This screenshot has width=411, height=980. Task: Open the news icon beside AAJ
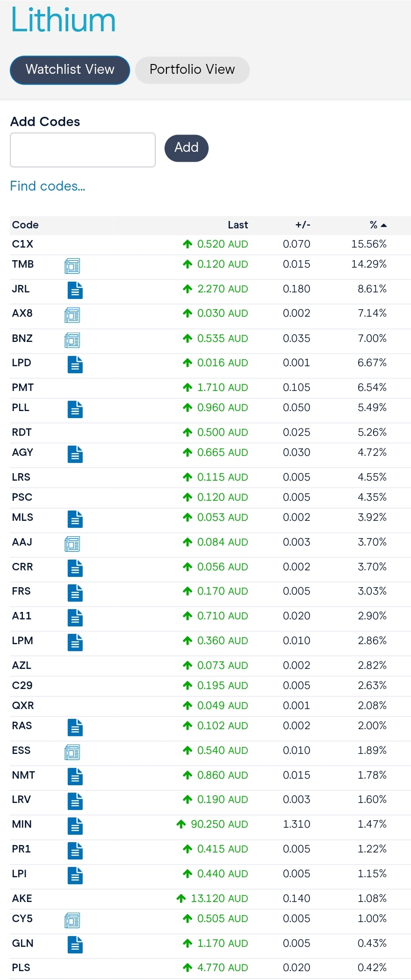(72, 544)
